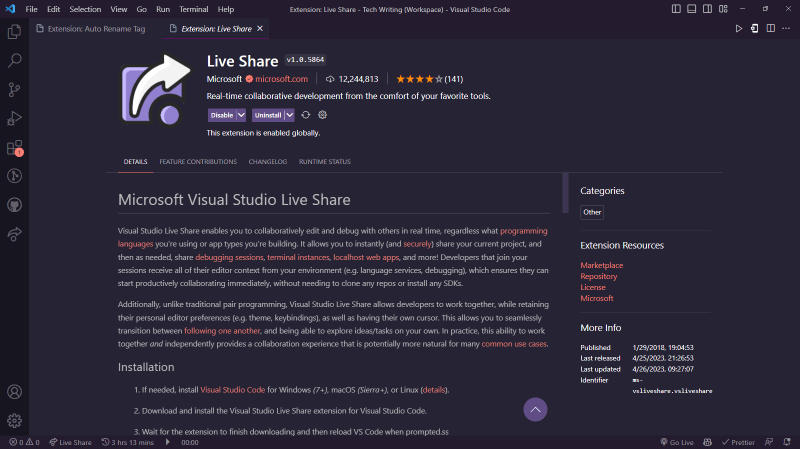Open the localhost web apps link
Viewport: 800px width, 449px height.
pyautogui.click(x=366, y=257)
